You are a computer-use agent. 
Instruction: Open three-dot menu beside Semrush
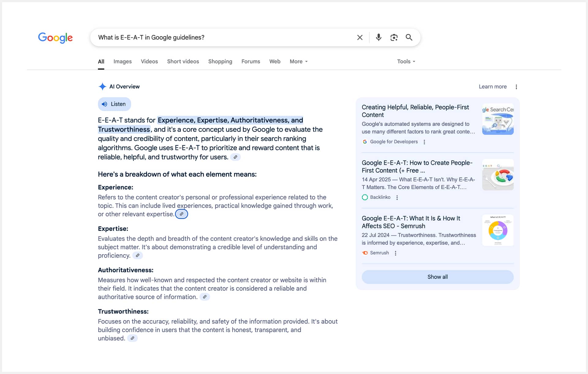[395, 253]
